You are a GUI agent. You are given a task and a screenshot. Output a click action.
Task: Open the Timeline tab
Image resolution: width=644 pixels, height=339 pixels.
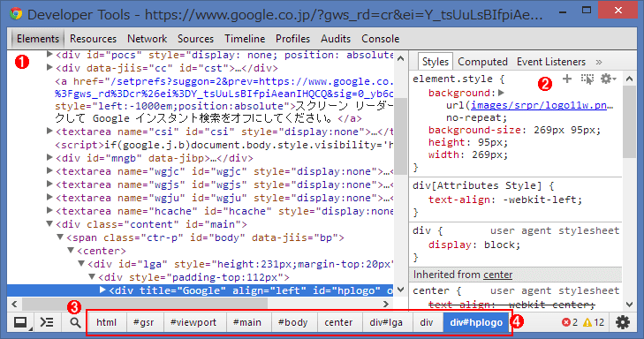coord(245,39)
